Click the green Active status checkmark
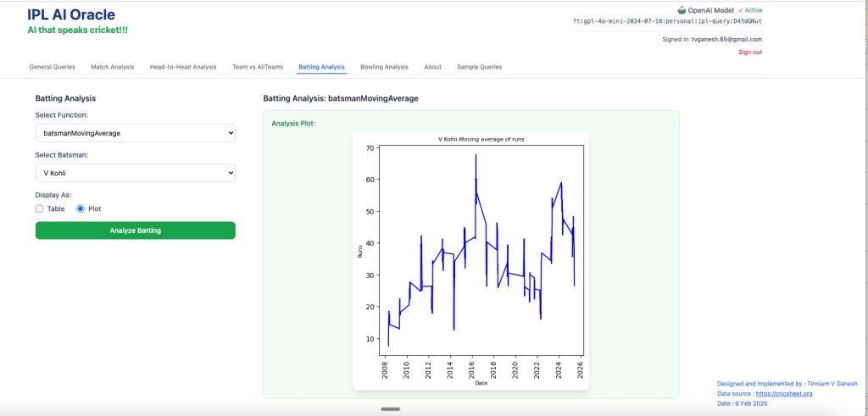868x416 pixels. point(741,10)
